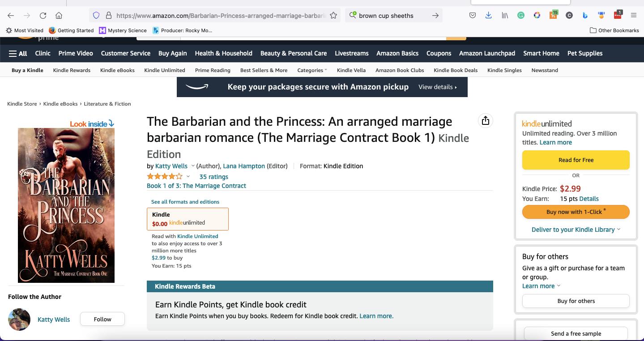The height and width of the screenshot is (341, 644).
Task: Click Read for Free button
Action: [576, 160]
